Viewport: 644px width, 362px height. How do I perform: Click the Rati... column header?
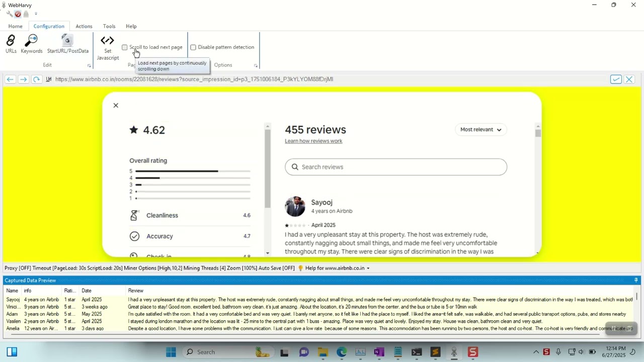[71, 291]
